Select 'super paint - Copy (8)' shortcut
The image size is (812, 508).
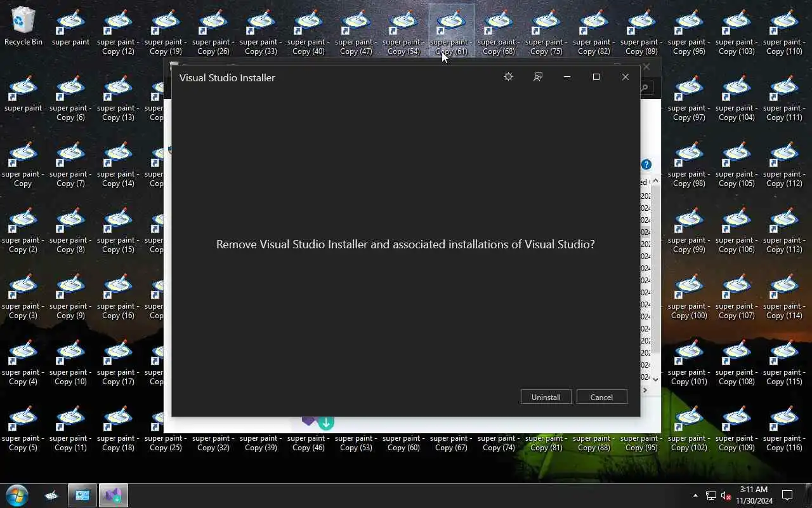point(70,230)
